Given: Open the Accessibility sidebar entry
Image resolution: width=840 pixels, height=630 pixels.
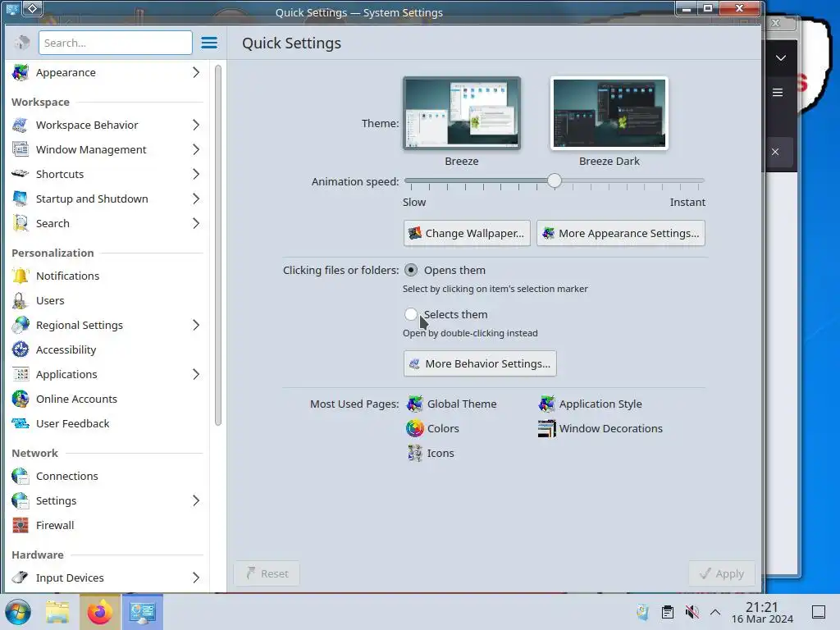Looking at the screenshot, I should tap(107, 349).
